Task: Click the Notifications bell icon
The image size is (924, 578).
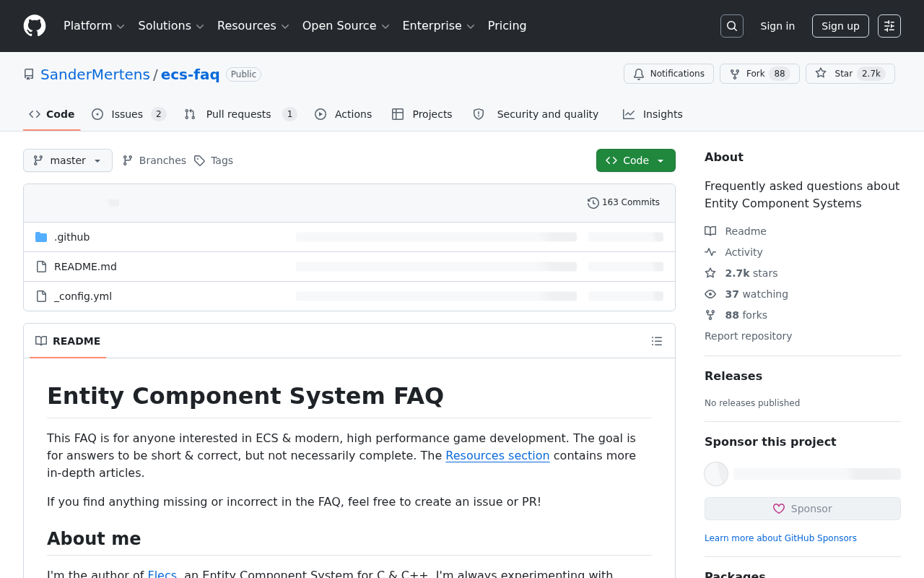Action: [639, 74]
